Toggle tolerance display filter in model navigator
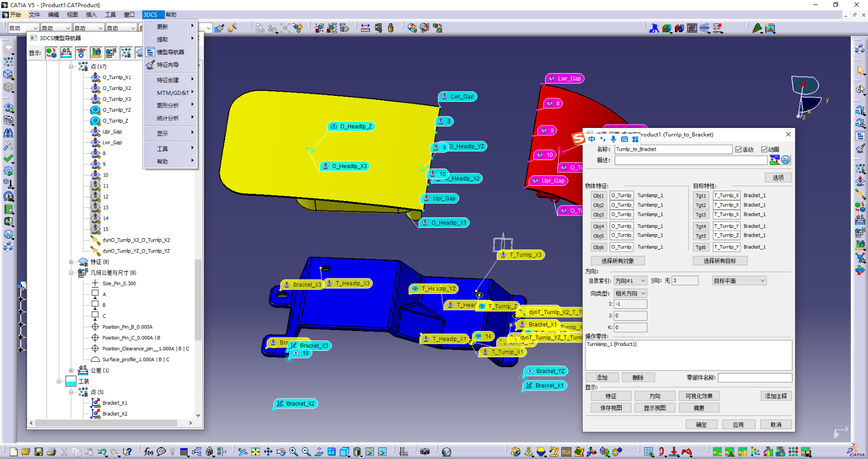Screen dimensions: 868x459 pos(66,52)
